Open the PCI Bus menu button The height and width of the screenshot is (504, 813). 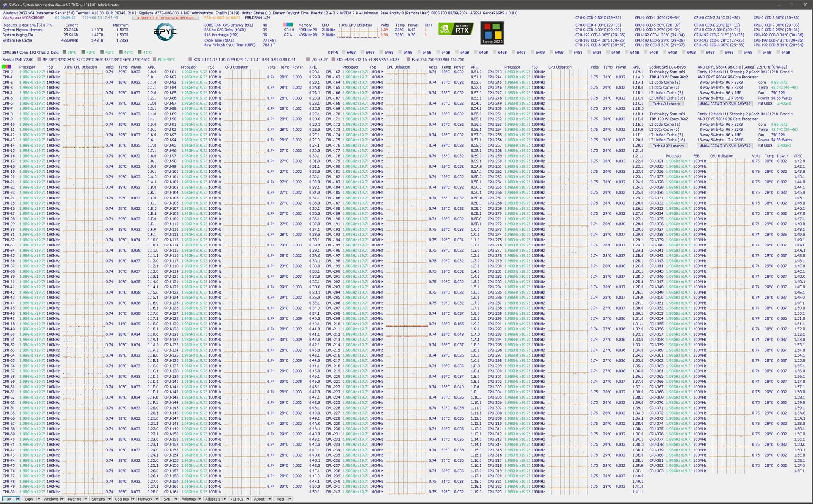[x=237, y=499]
